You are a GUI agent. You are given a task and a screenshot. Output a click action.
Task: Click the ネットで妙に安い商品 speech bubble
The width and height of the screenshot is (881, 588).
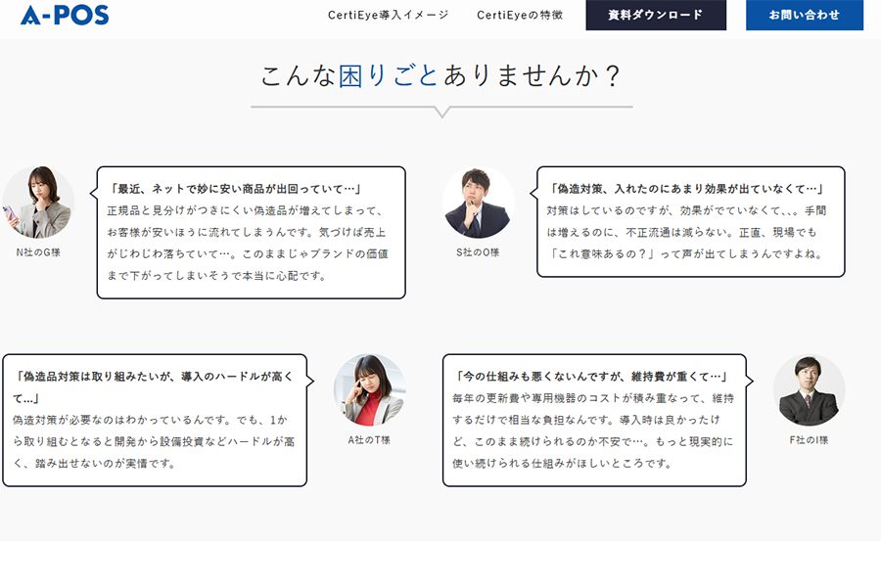[251, 233]
